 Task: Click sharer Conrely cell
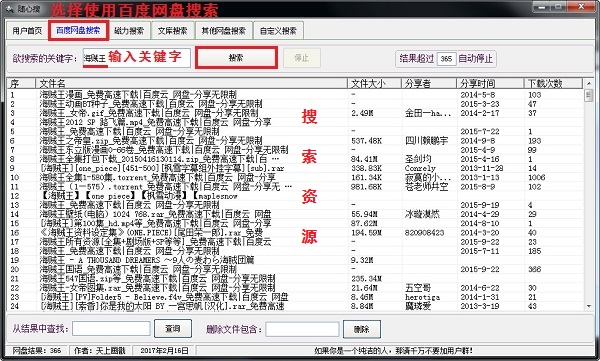[x=420, y=168]
